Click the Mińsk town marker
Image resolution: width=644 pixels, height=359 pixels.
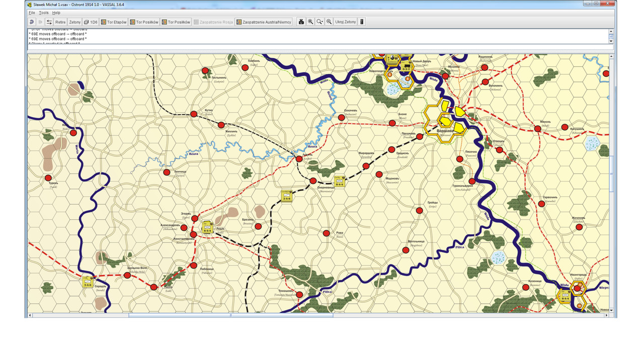[538, 129]
